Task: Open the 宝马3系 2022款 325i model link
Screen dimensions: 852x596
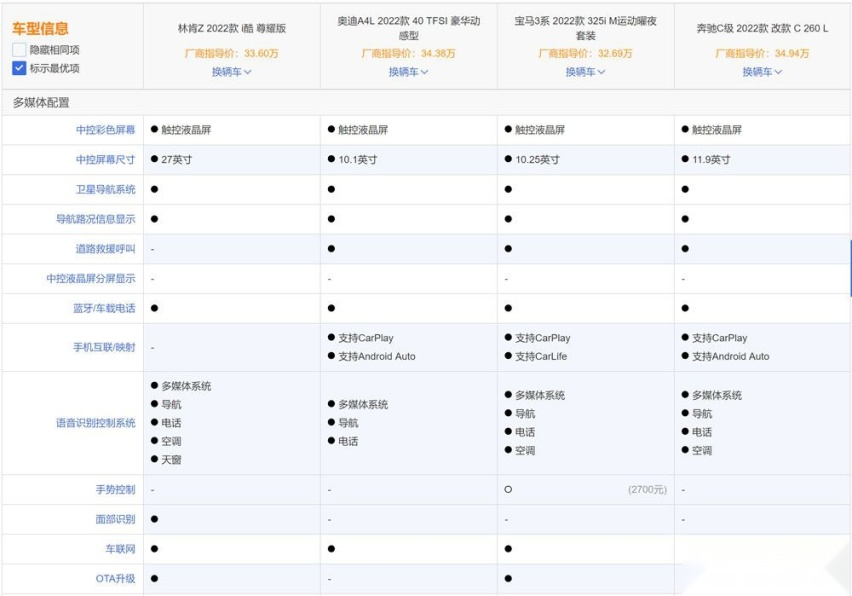Action: click(x=585, y=28)
